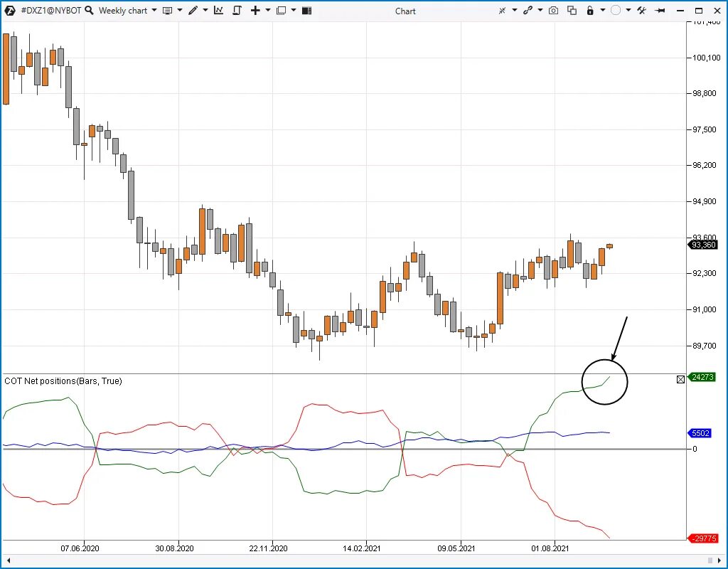Expand the drawing tools dropdown arrow
The image size is (728, 569).
coord(205,10)
